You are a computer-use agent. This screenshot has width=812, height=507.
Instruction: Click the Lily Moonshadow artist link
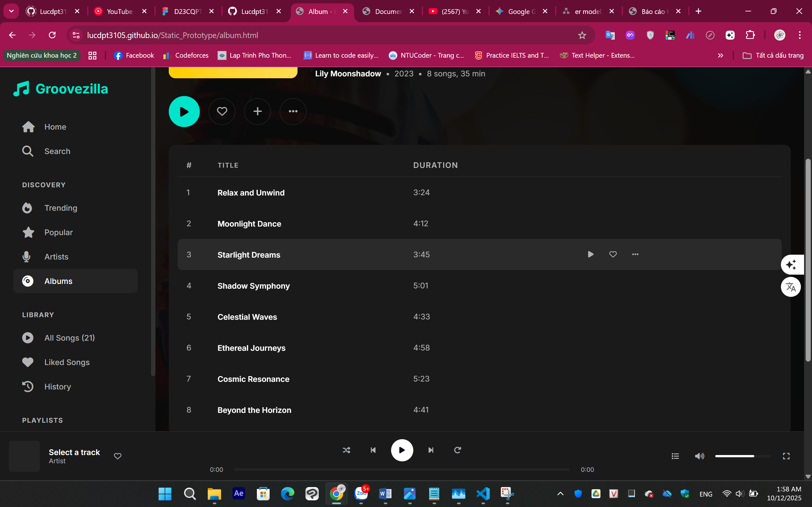point(348,74)
